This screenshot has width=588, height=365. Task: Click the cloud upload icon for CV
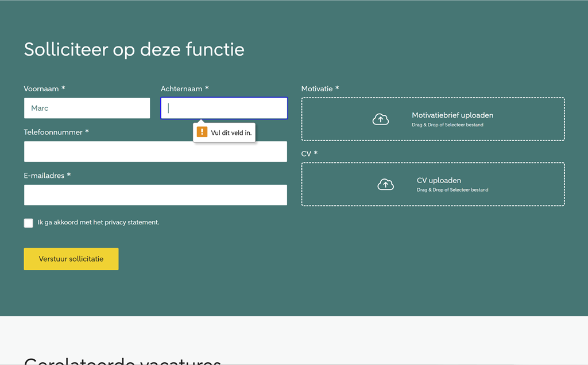coord(385,184)
